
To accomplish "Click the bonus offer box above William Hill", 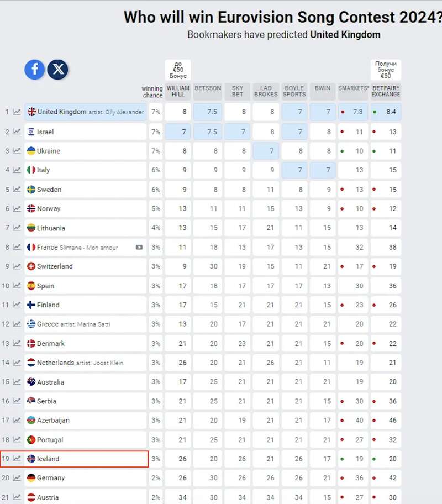I will point(177,70).
